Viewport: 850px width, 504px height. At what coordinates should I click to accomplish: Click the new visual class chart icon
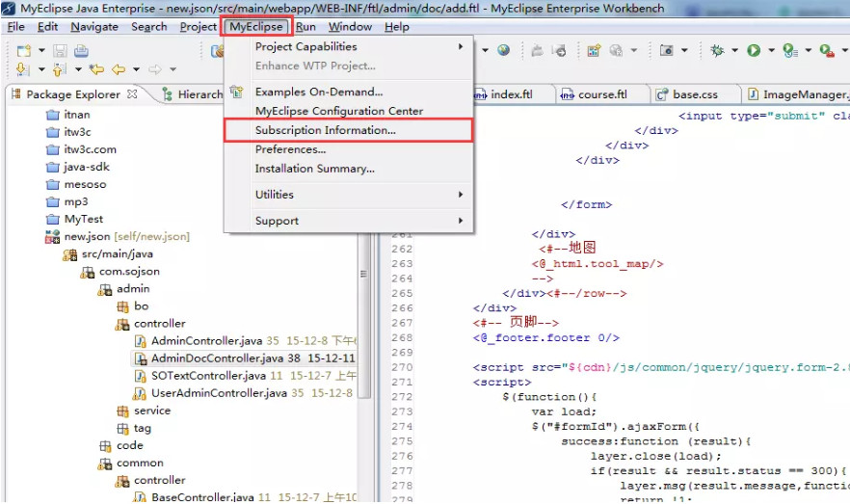coord(594,50)
